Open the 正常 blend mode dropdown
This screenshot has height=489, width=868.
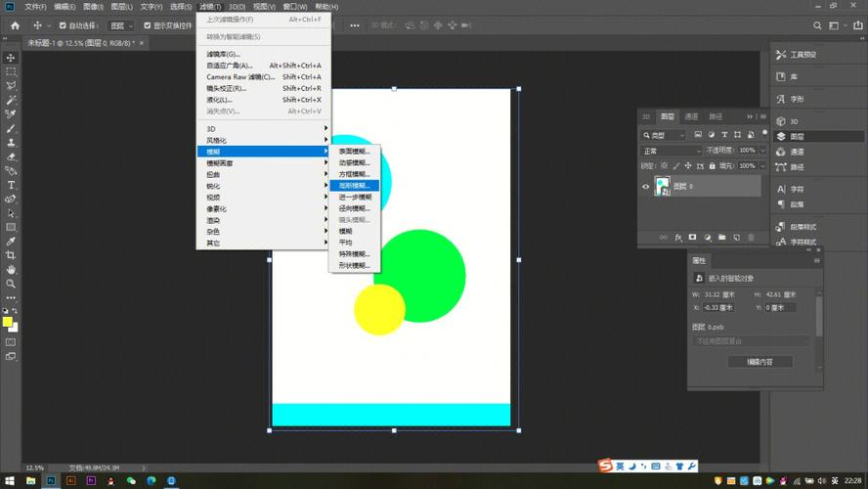671,151
